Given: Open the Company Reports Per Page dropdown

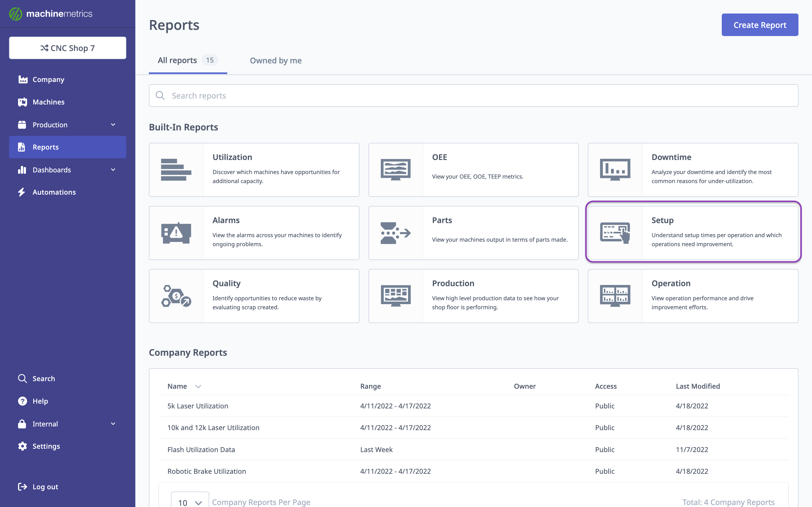Looking at the screenshot, I should (x=189, y=502).
